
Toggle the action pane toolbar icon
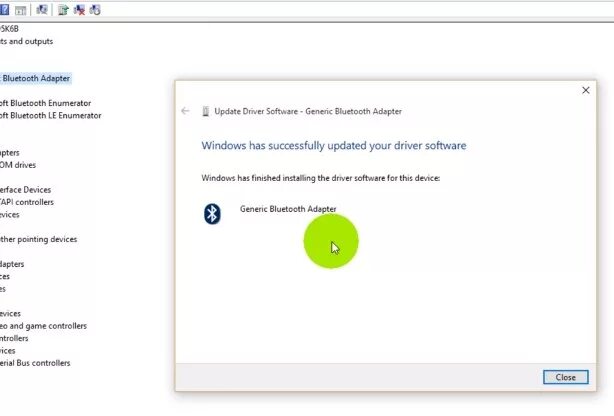20,10
